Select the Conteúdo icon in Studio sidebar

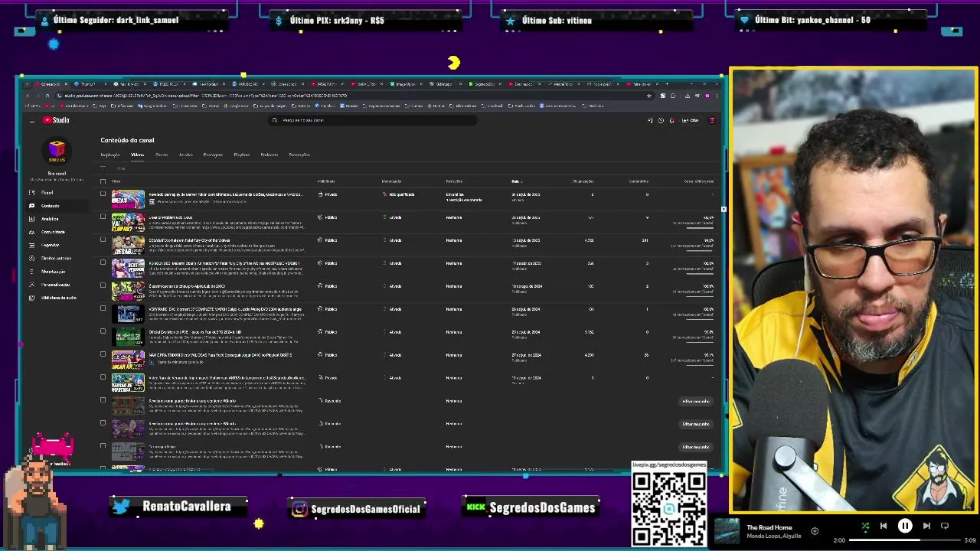[x=31, y=206]
